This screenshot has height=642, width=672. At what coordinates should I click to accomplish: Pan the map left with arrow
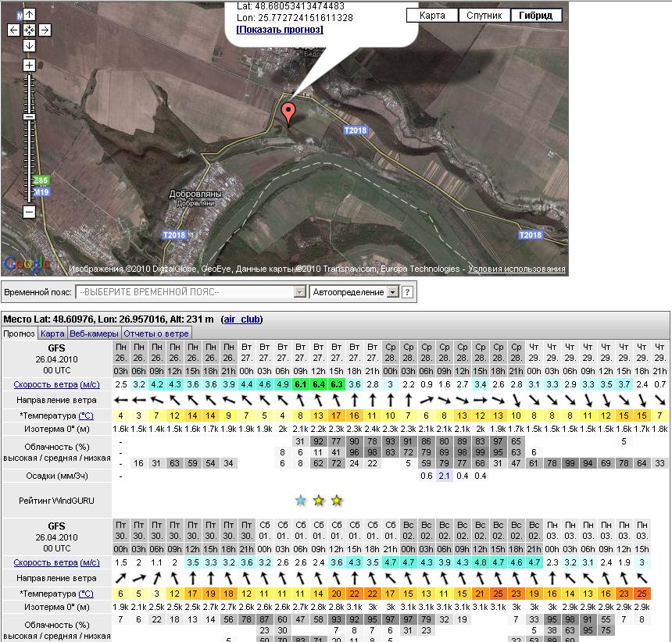pos(13,30)
